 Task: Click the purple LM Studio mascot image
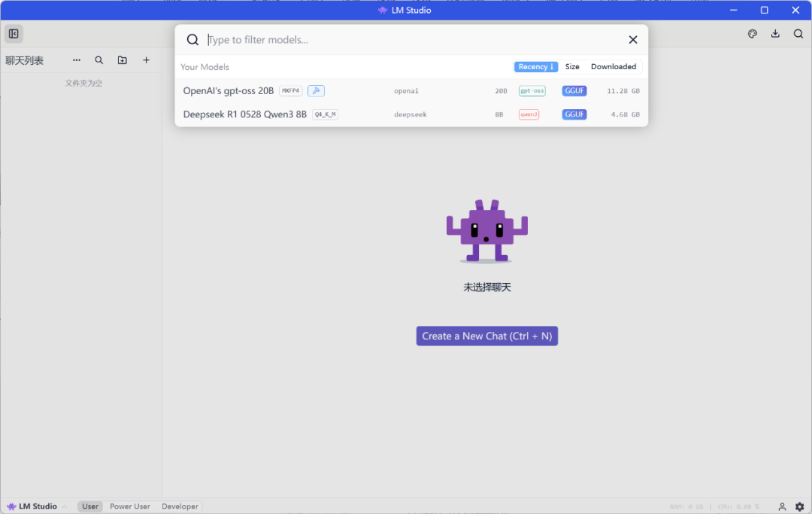pyautogui.click(x=486, y=231)
